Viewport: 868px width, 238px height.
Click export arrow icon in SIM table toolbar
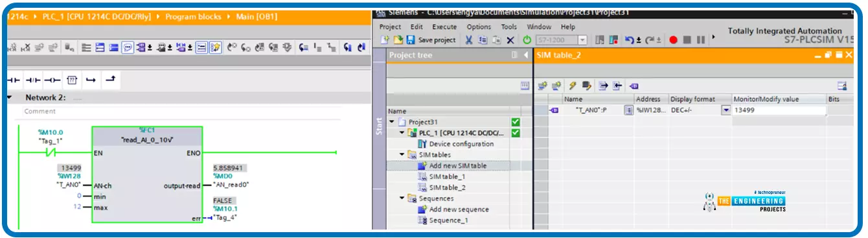(x=603, y=86)
